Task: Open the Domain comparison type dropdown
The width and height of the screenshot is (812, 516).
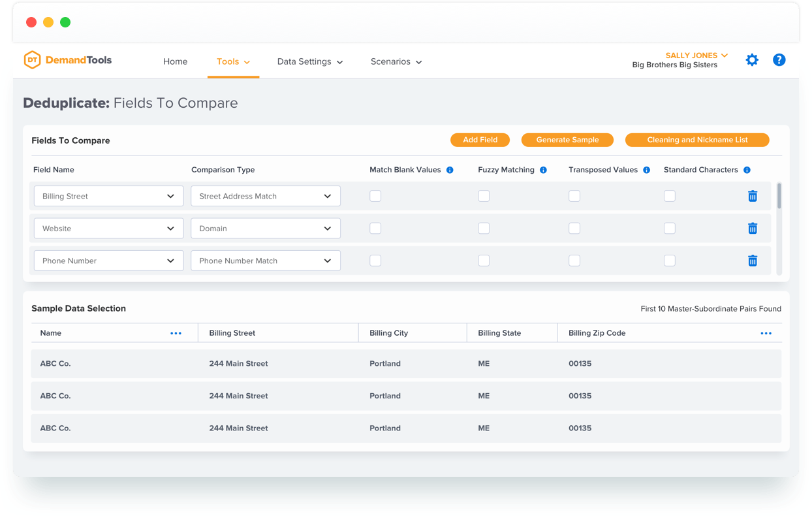Action: point(266,228)
